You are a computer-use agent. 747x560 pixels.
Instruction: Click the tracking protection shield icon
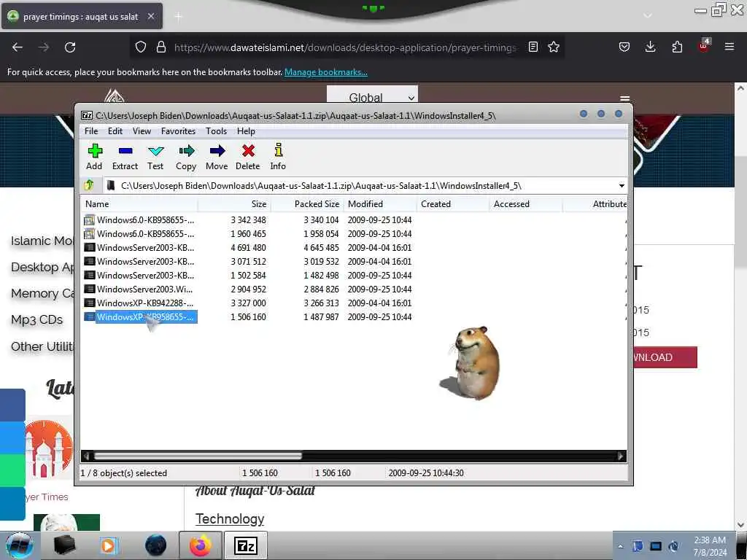coord(141,47)
